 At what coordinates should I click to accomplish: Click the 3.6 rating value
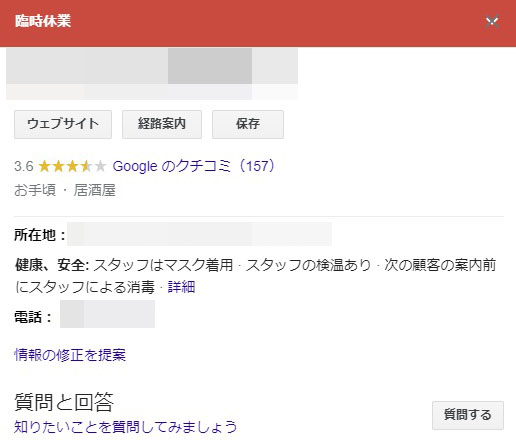(x=24, y=166)
